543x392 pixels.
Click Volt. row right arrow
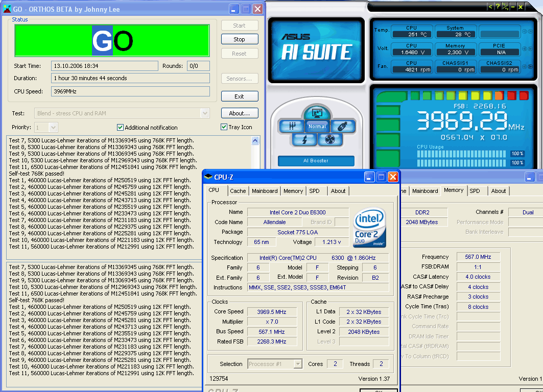(x=530, y=49)
